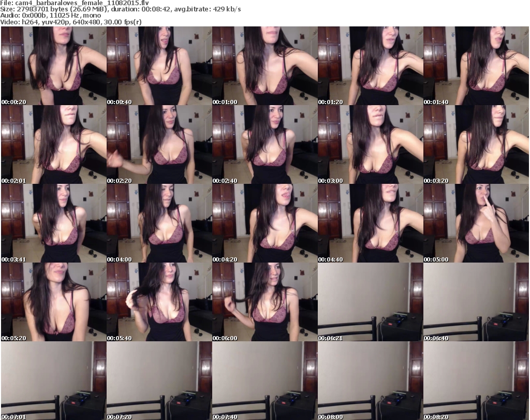Click the File name header line

click(x=75, y=3)
